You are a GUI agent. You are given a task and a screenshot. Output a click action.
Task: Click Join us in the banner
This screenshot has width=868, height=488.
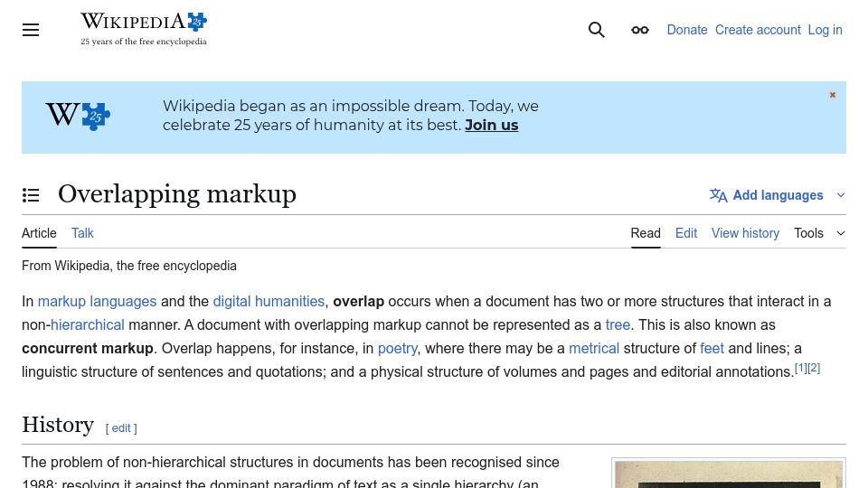coord(492,125)
